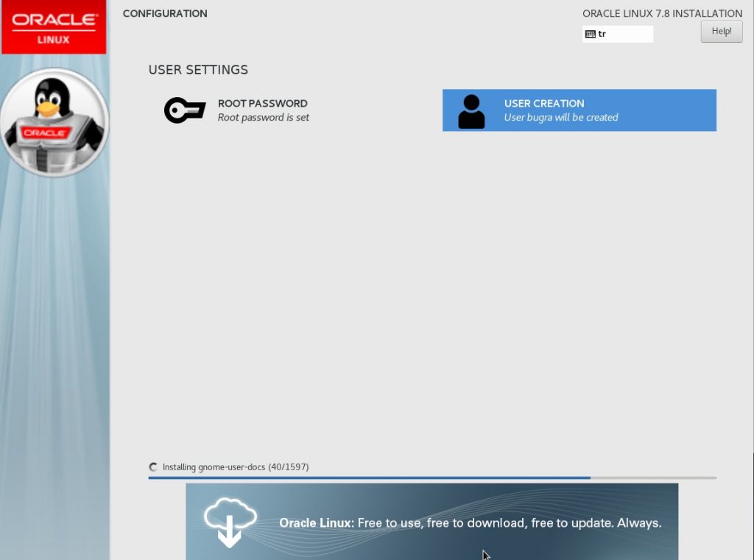The width and height of the screenshot is (754, 560).
Task: Click the 'Installing gnome-user-docs (40/1597)' status text
Action: click(236, 467)
